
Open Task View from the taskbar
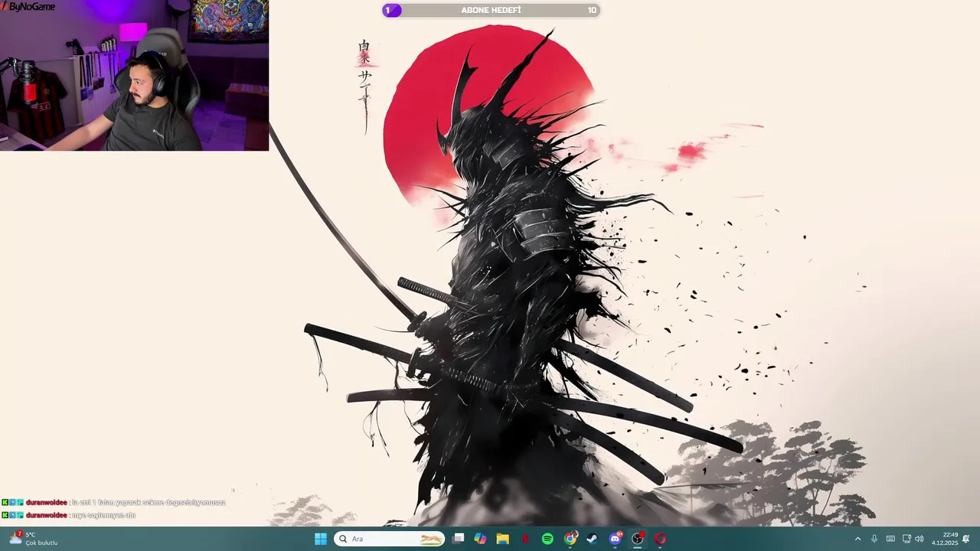click(458, 539)
